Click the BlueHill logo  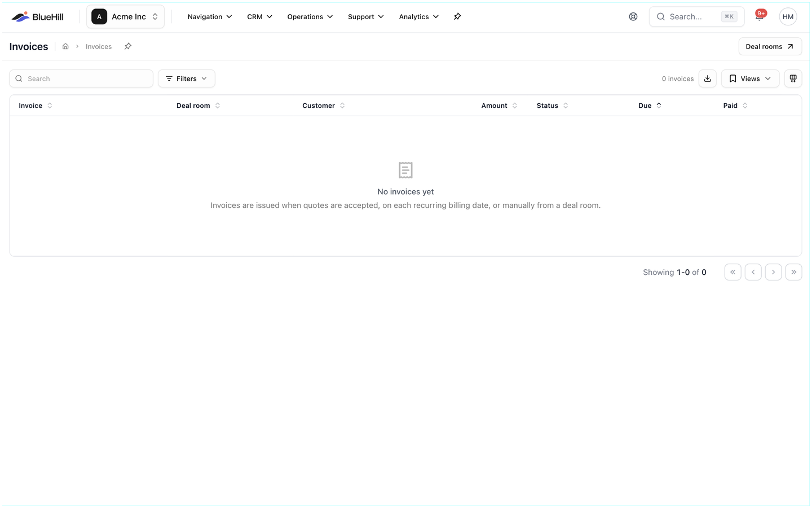38,17
